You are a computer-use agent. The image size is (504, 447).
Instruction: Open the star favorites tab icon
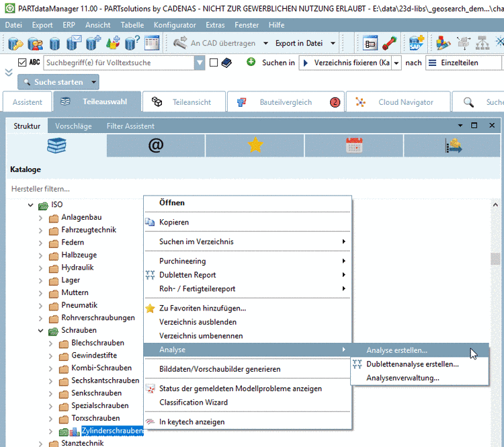coord(255,145)
